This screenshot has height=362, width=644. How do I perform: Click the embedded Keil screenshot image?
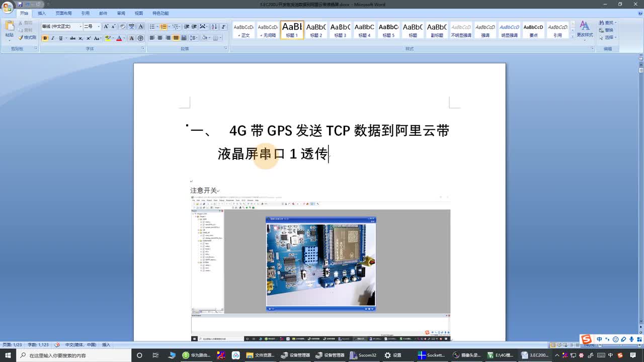point(320,268)
